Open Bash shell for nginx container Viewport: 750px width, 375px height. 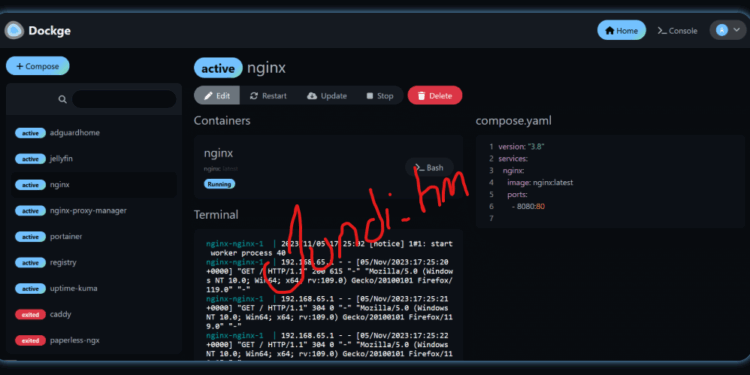pyautogui.click(x=429, y=168)
